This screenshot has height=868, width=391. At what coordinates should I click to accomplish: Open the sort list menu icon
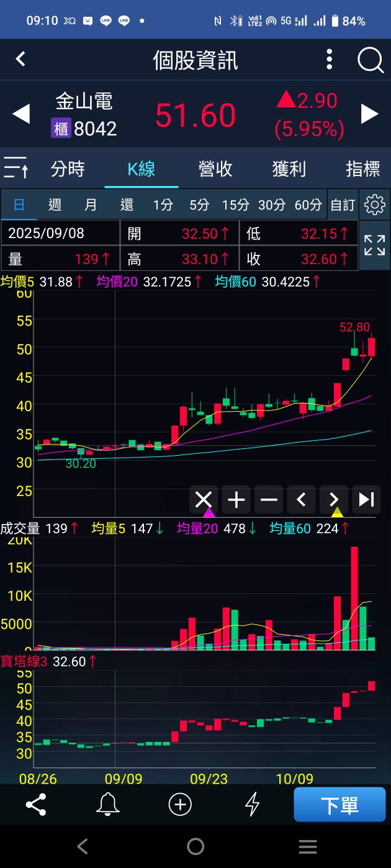tap(16, 168)
